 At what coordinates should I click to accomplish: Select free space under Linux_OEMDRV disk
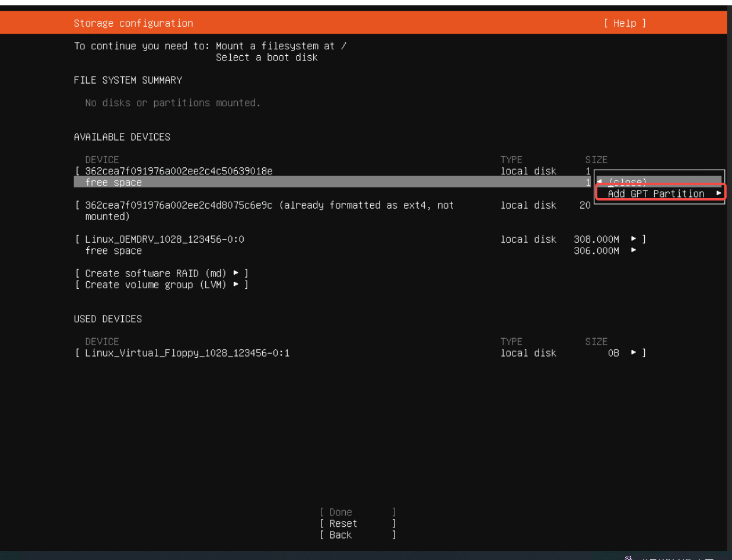[x=113, y=251]
